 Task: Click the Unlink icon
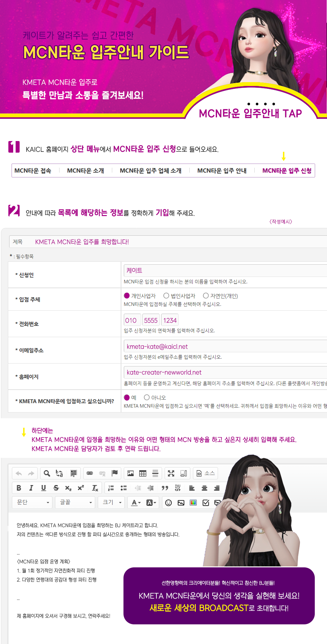pos(102,473)
